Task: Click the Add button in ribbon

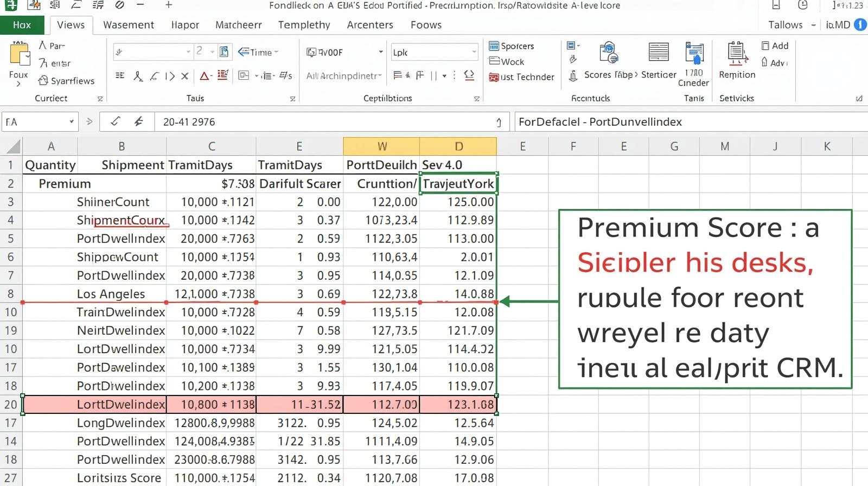Action: point(775,46)
